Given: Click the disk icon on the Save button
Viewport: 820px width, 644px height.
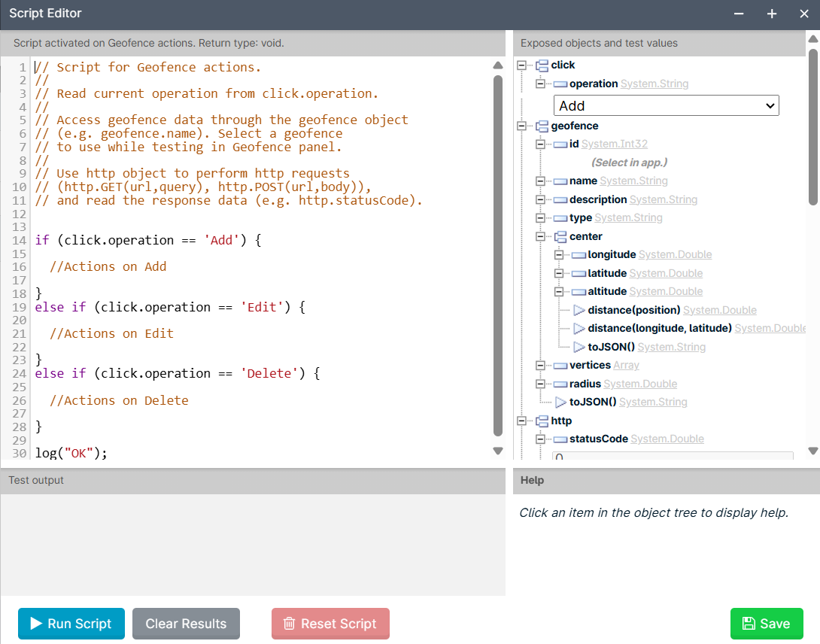Looking at the screenshot, I should tap(750, 623).
